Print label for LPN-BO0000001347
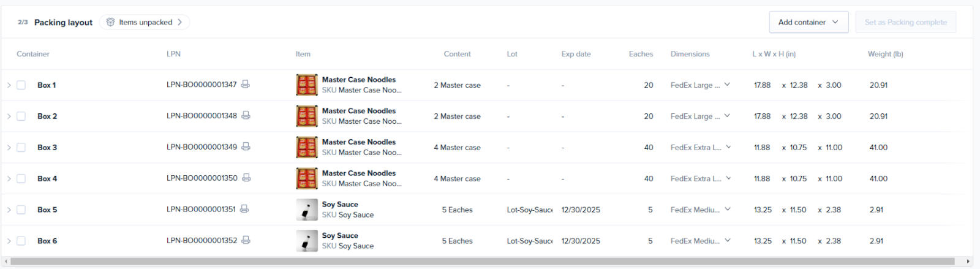Image resolution: width=980 pixels, height=269 pixels. coord(245,85)
